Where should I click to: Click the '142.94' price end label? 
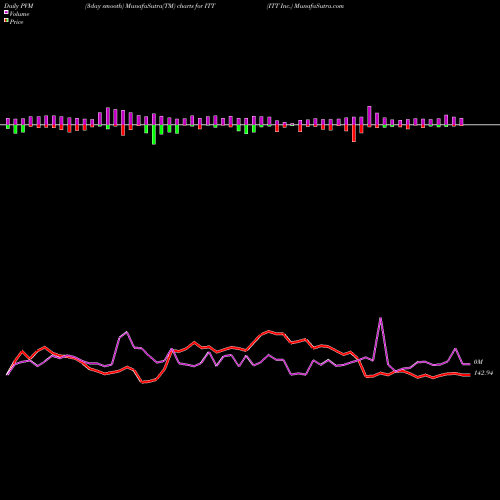point(483,373)
